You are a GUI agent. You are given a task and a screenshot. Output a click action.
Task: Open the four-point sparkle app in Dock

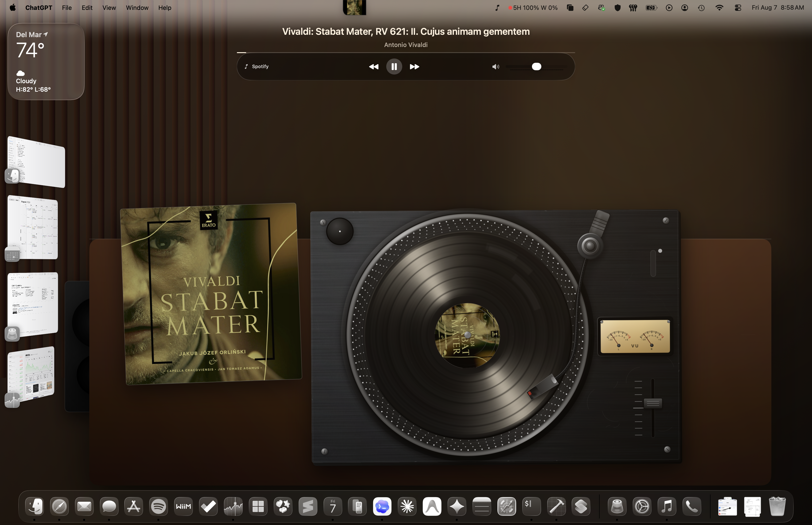[x=457, y=506]
